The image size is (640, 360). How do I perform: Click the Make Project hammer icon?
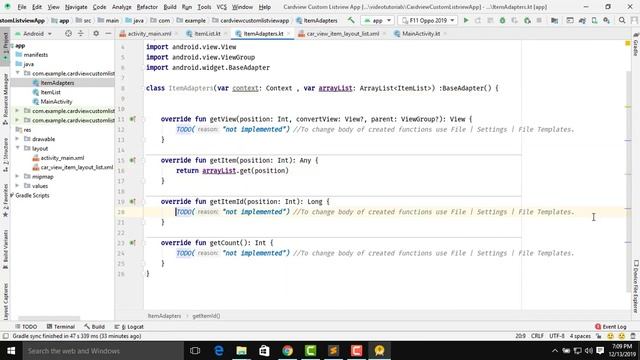pyautogui.click(x=351, y=20)
